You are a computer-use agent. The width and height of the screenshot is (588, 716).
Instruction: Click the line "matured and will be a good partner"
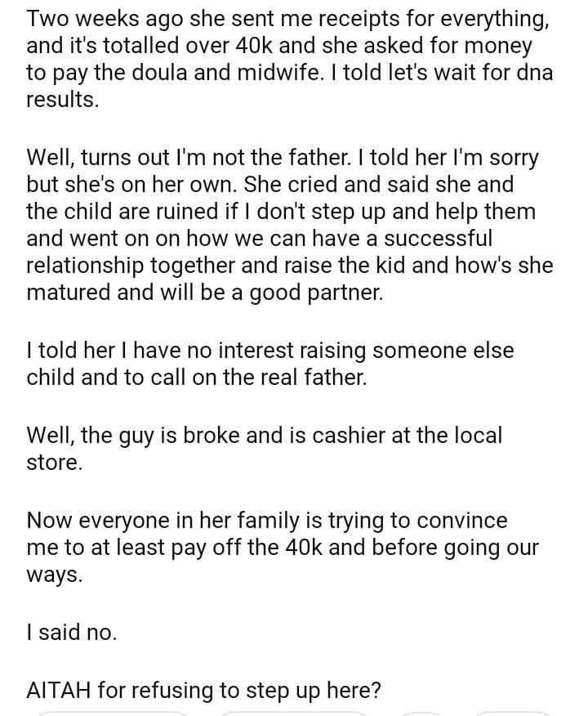coord(204,293)
